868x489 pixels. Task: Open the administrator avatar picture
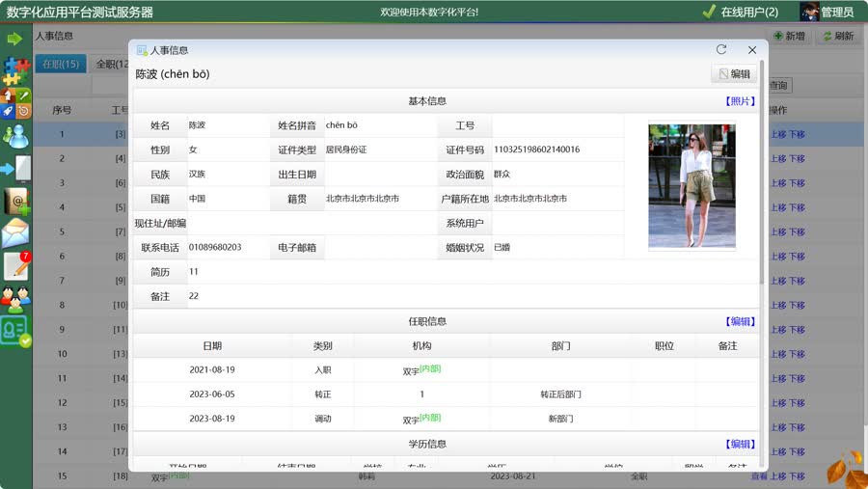click(809, 12)
